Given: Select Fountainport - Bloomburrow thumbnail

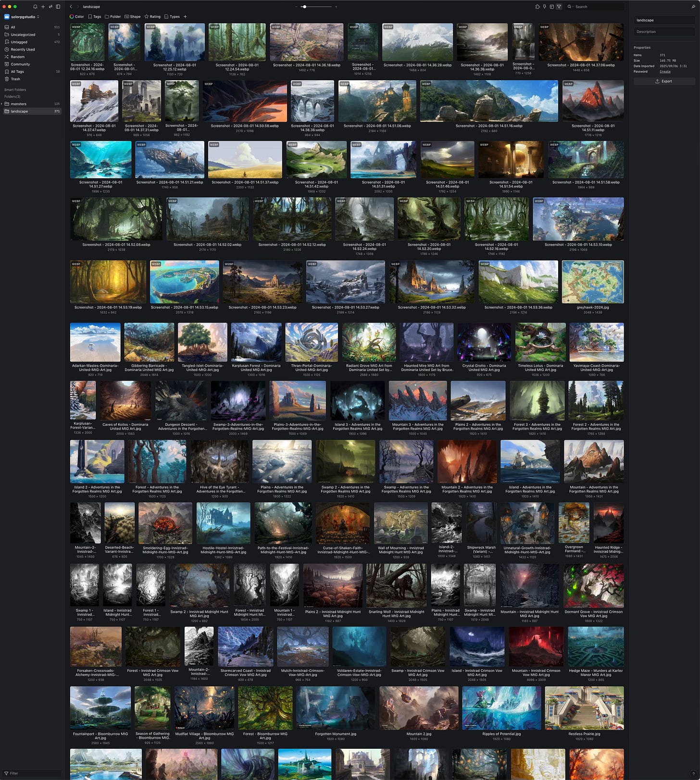Looking at the screenshot, I should 100,708.
